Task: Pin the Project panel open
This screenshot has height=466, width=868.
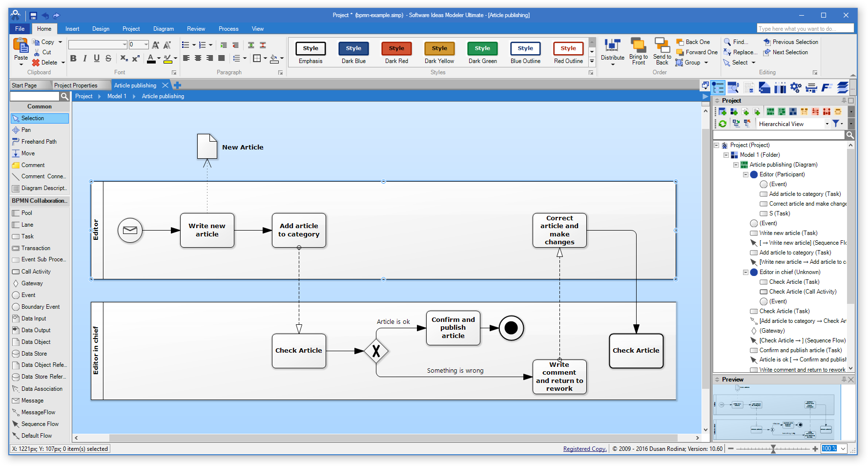Action: [844, 100]
